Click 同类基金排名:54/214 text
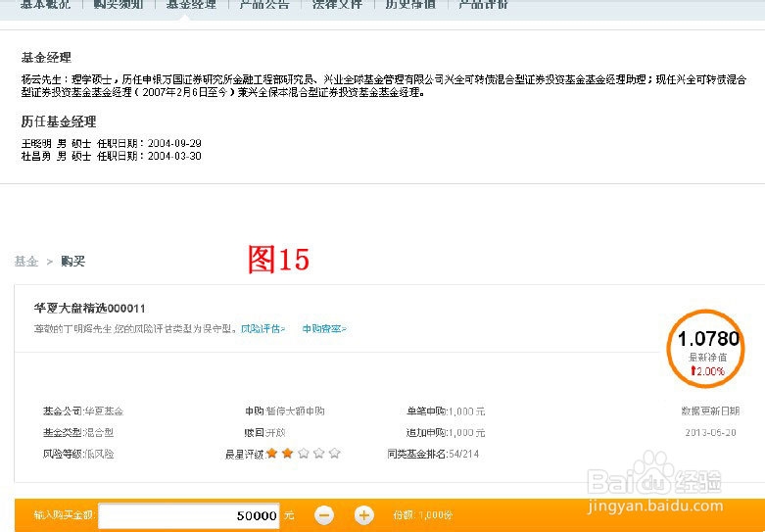 click(x=433, y=454)
